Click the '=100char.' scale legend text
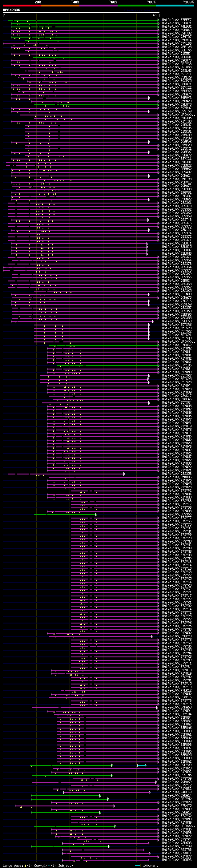The image size is (197, 868). [150, 866]
